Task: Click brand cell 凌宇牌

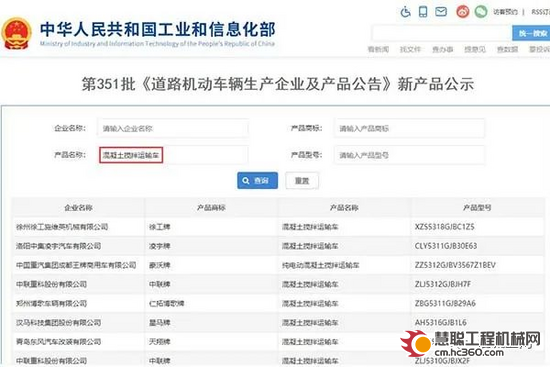Action: pyautogui.click(x=160, y=246)
